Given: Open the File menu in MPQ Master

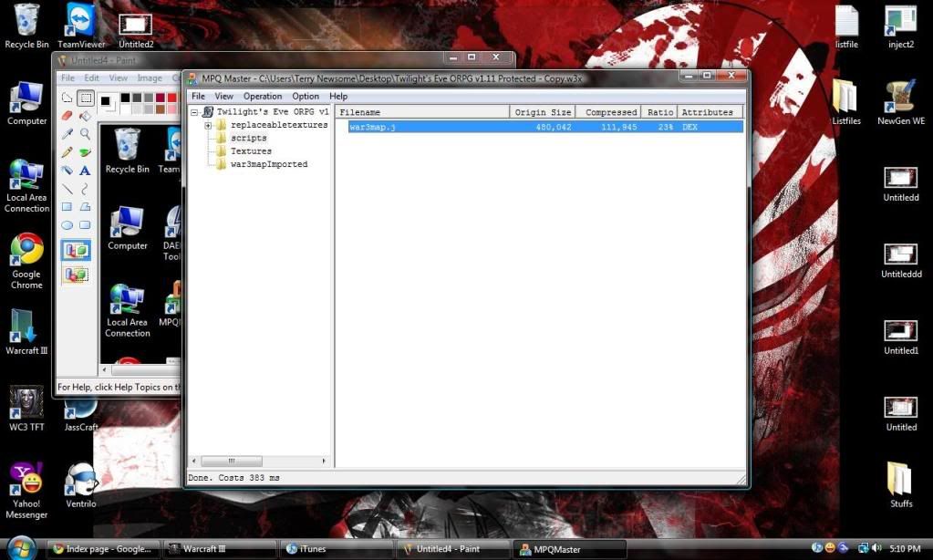Looking at the screenshot, I should click(x=198, y=96).
